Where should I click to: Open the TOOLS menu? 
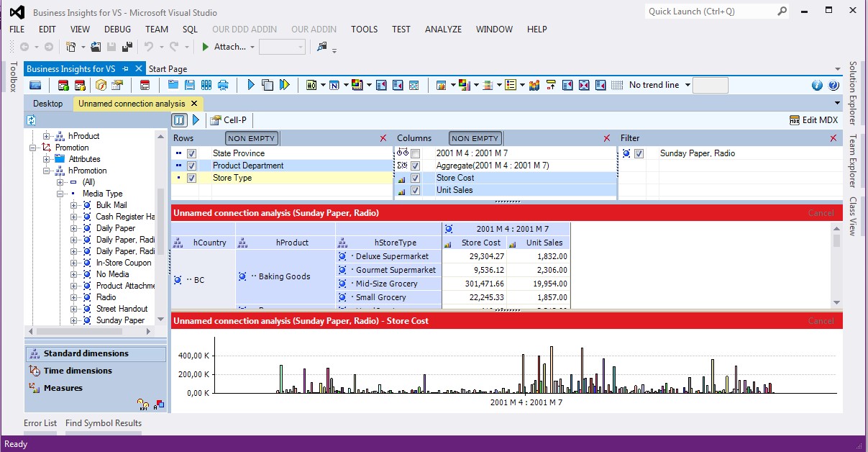tap(364, 30)
